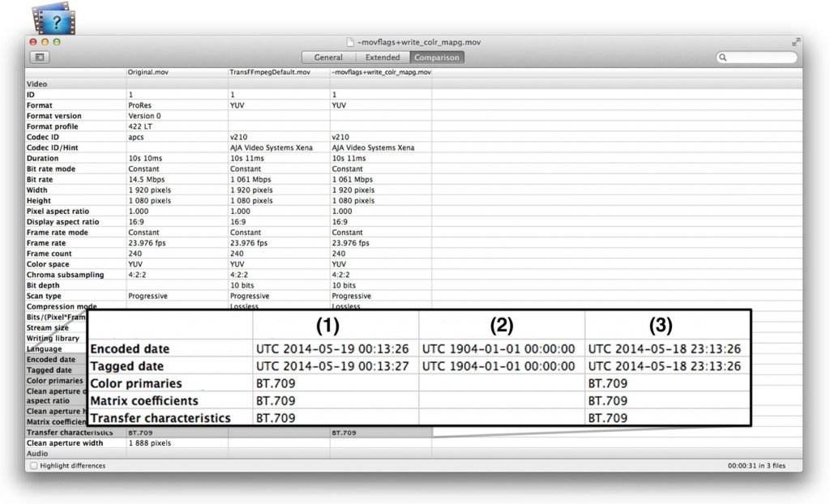
Task: Click the apcs codec ID value
Action: coord(136,137)
